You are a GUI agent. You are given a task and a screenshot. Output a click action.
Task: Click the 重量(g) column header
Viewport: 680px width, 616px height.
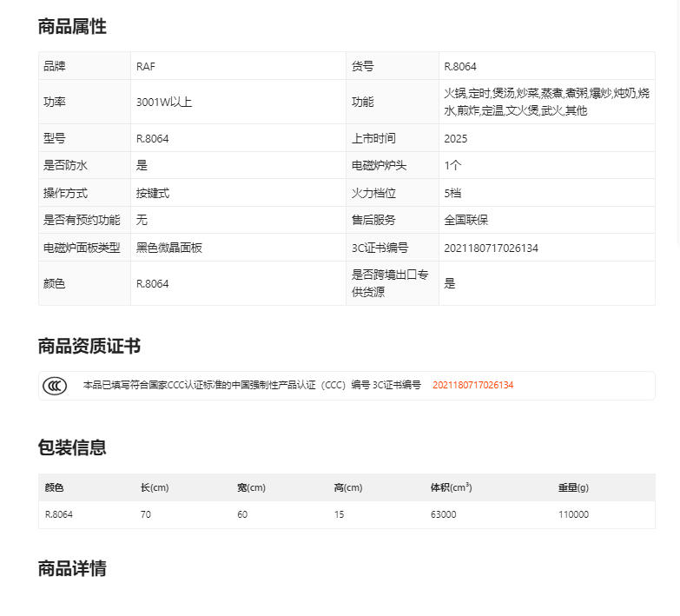click(573, 487)
